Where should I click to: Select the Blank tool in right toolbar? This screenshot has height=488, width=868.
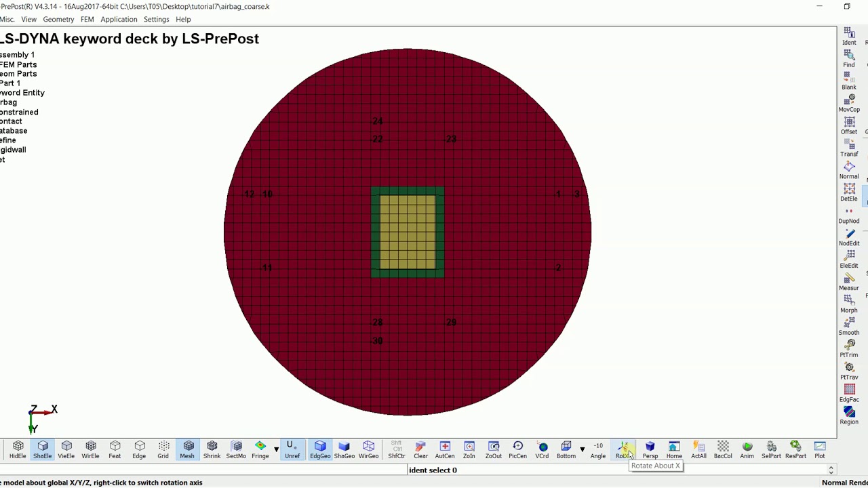tap(849, 81)
